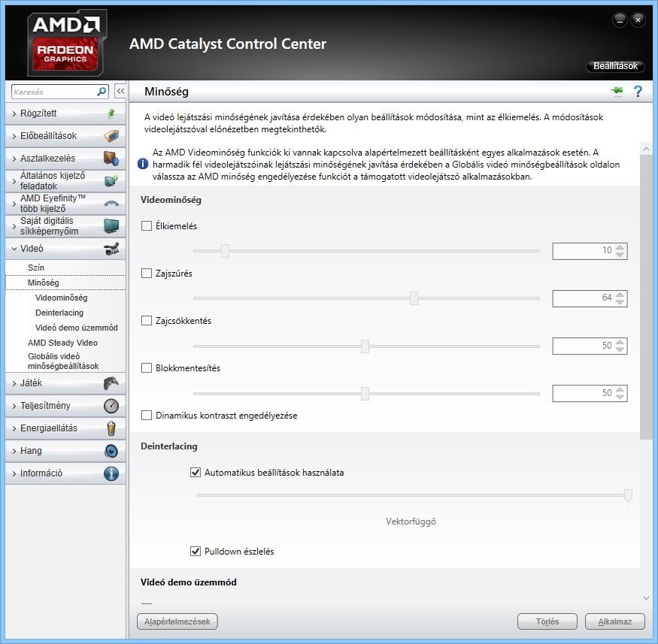This screenshot has width=658, height=644.
Task: Click the Játék gamepad icon
Action: [111, 383]
